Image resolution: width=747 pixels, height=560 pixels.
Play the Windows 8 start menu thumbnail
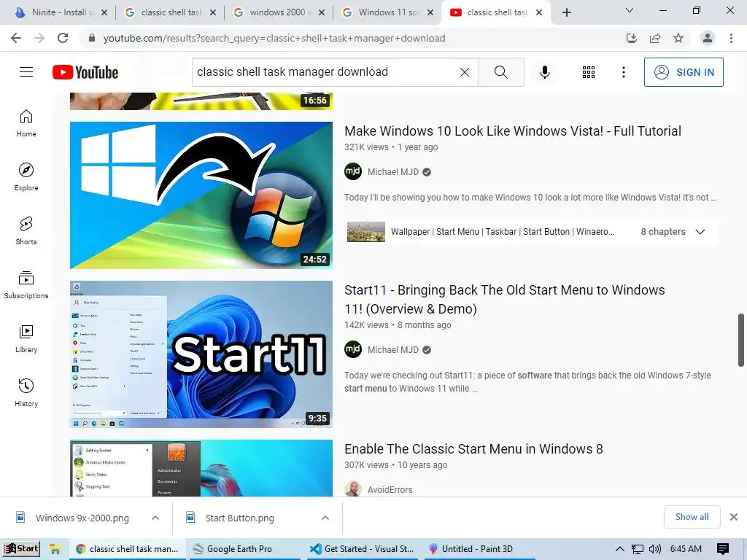[201, 468]
